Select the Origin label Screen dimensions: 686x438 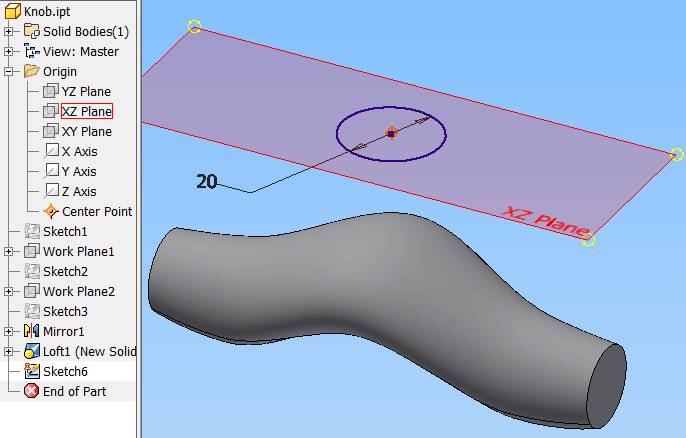point(60,72)
